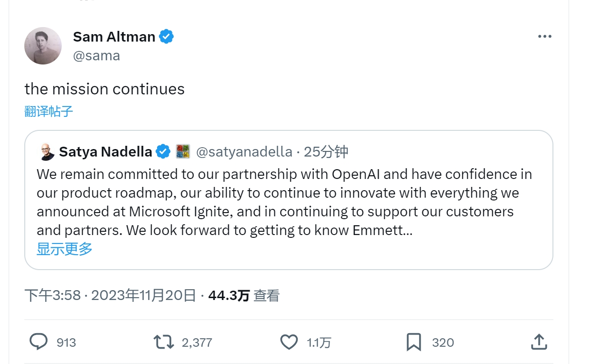Like the post with the heart icon
The height and width of the screenshot is (364, 595).
(x=289, y=342)
